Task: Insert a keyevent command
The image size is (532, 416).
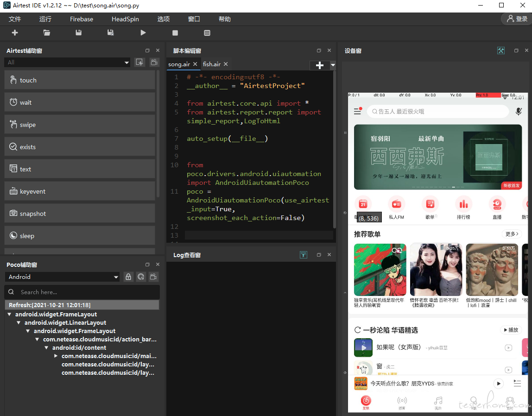Action: 80,191
